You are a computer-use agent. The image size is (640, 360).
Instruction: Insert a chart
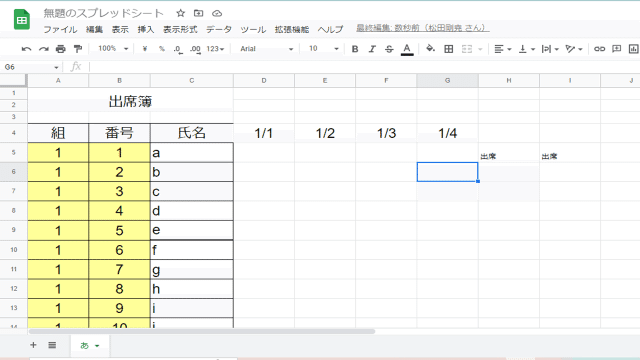(x=633, y=49)
